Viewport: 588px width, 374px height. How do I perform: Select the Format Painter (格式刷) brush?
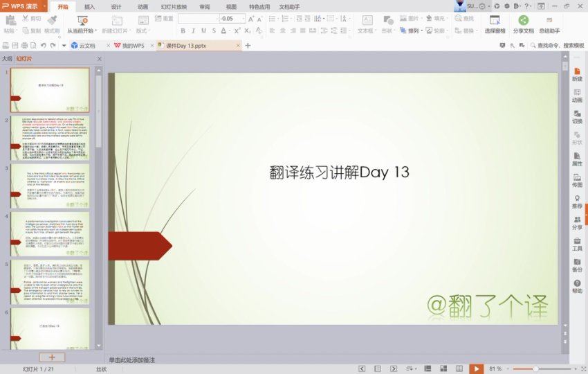click(x=52, y=25)
